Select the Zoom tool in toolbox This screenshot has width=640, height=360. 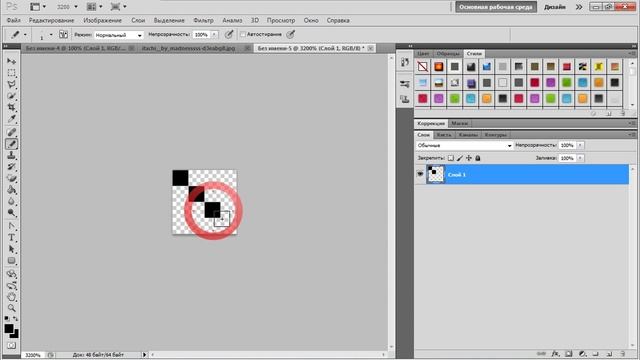click(11, 308)
